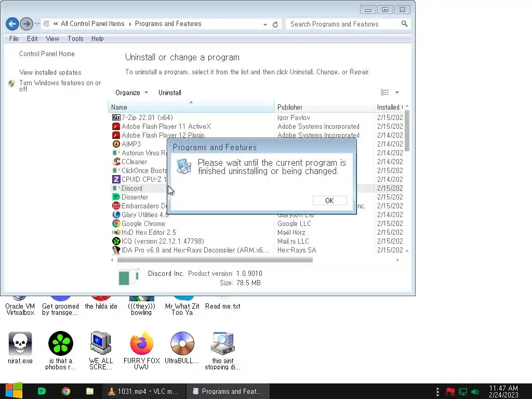
Task: Select the CCleaner program icon
Action: (116, 162)
